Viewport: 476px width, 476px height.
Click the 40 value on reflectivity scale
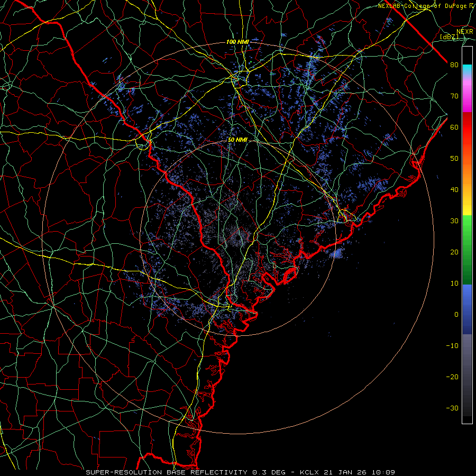click(454, 190)
